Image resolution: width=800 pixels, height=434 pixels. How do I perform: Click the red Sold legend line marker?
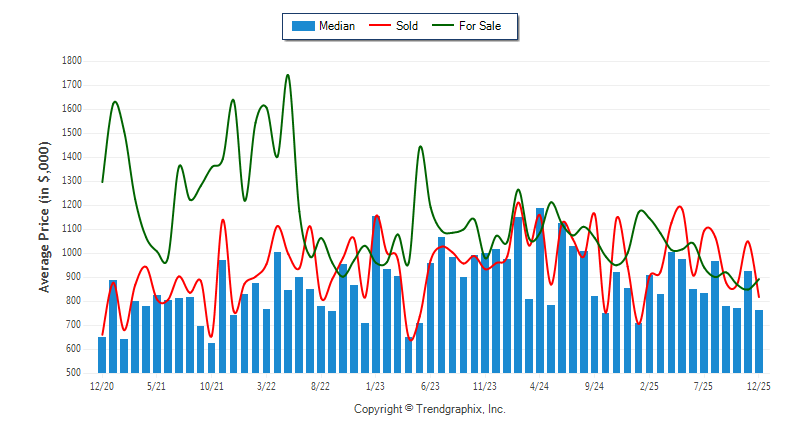381,26
